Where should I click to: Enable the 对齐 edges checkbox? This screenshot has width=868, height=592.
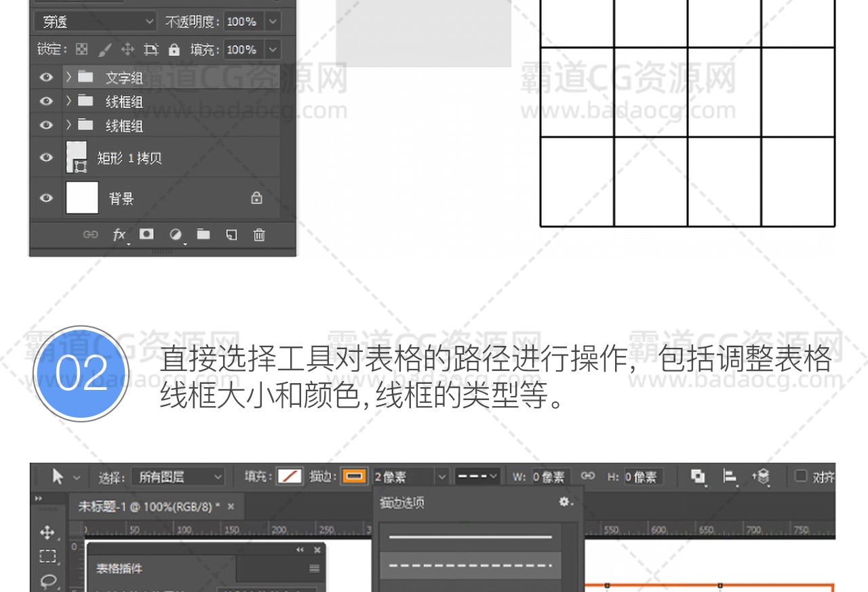(x=801, y=476)
